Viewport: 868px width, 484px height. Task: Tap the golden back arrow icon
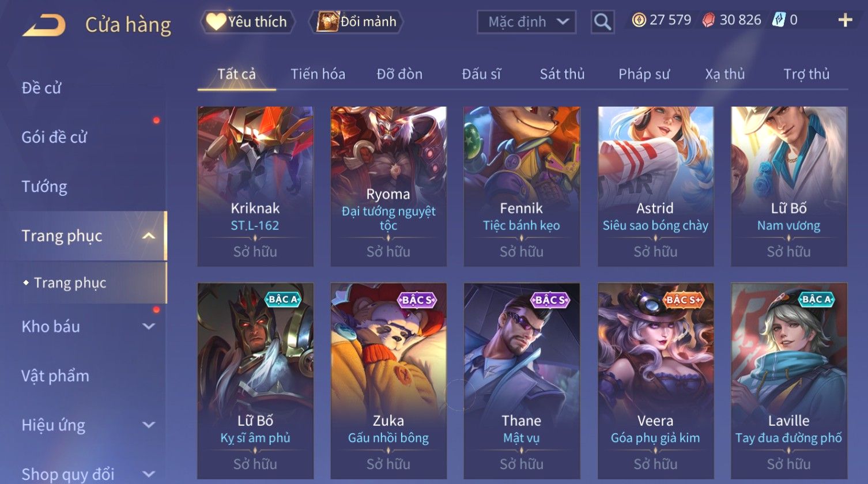click(x=44, y=25)
